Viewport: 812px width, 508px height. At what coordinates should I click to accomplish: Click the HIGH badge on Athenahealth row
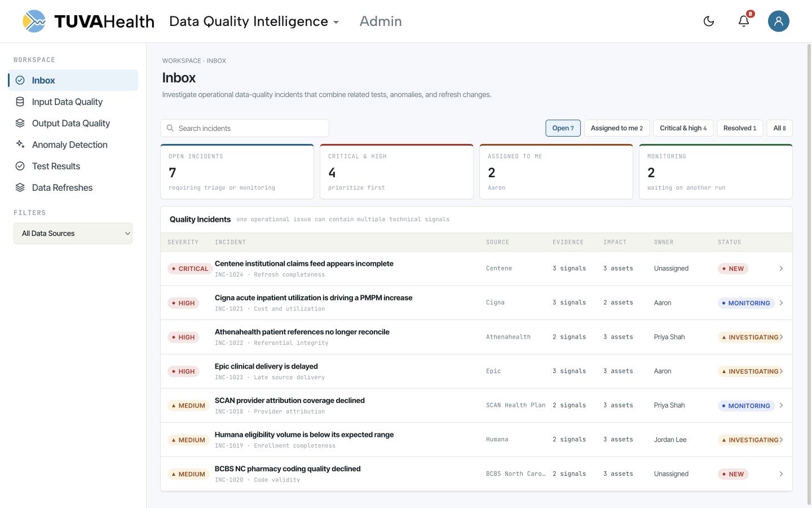coord(183,338)
